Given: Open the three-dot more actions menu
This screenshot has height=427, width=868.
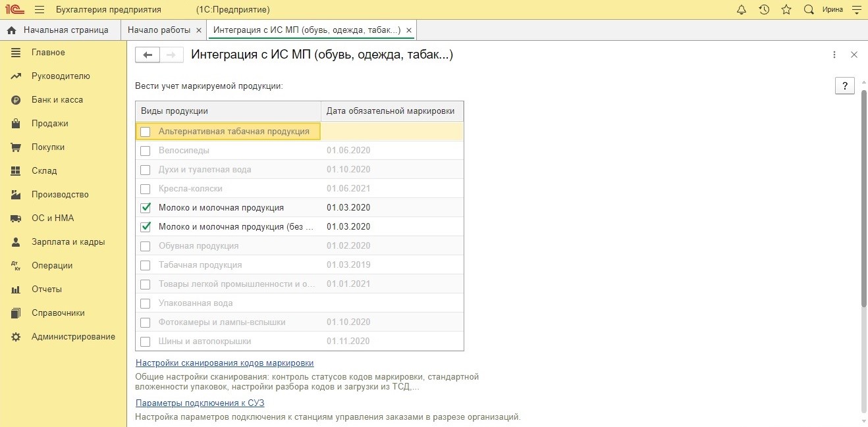Looking at the screenshot, I should pyautogui.click(x=834, y=55).
